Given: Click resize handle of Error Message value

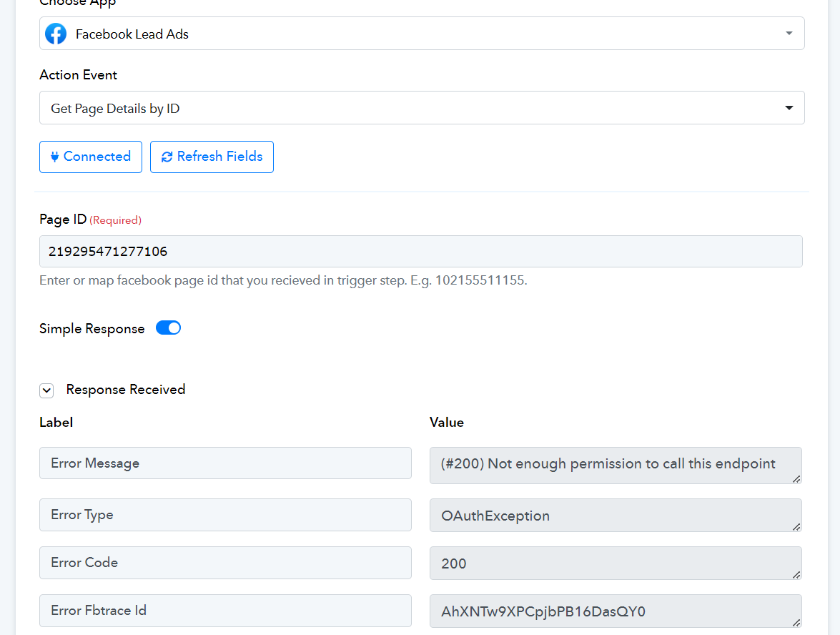Looking at the screenshot, I should 796,478.
